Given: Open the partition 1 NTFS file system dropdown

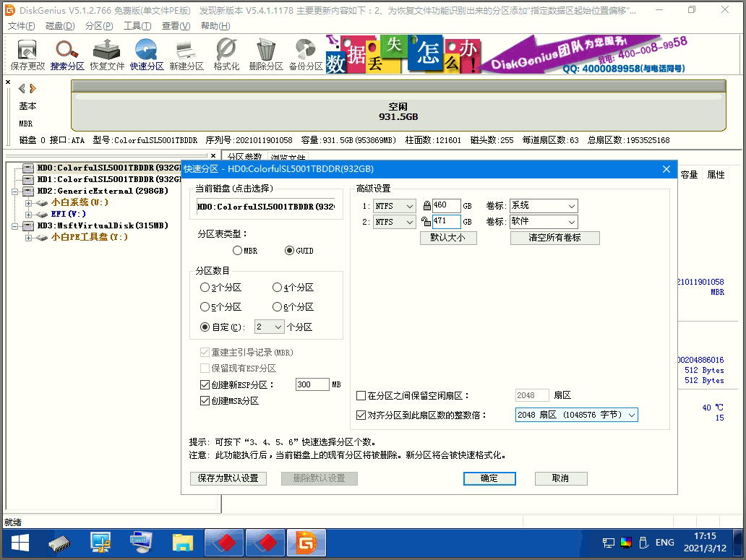Looking at the screenshot, I should pyautogui.click(x=394, y=206).
